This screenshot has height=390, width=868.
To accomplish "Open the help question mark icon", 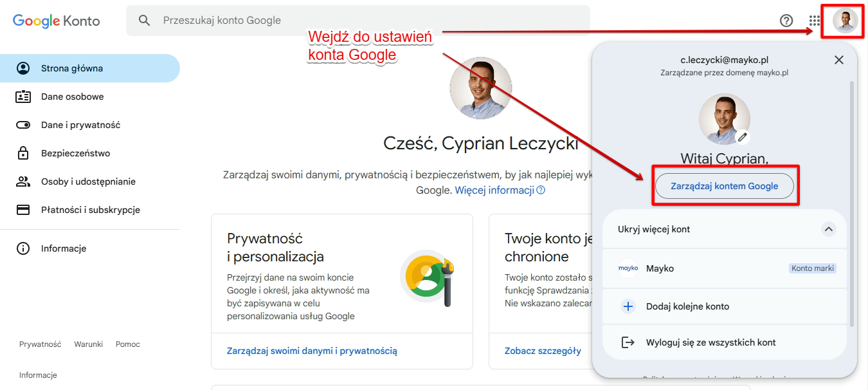I will (x=786, y=21).
